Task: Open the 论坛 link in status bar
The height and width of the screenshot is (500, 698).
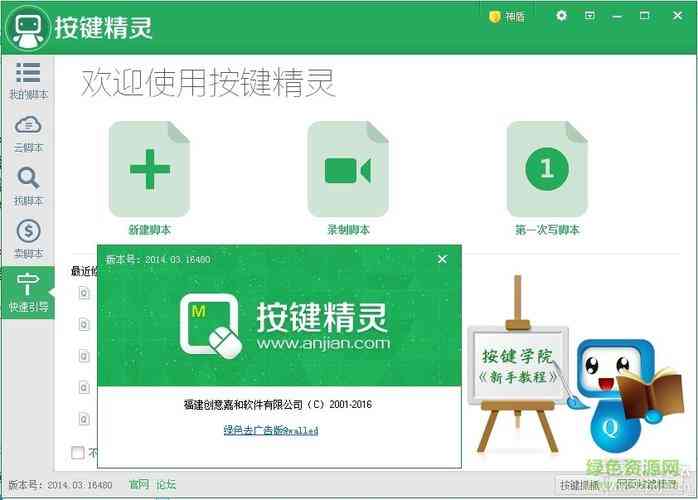Action: click(165, 485)
